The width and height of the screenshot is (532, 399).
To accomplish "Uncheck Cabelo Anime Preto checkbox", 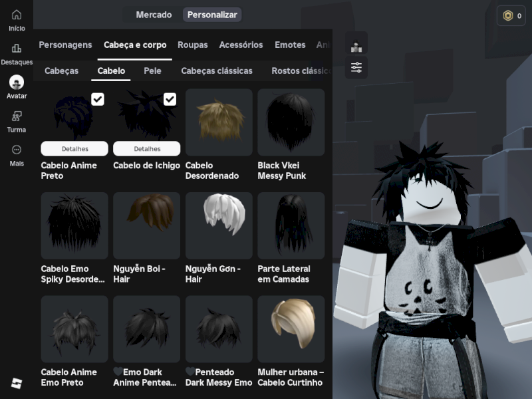I will [98, 99].
